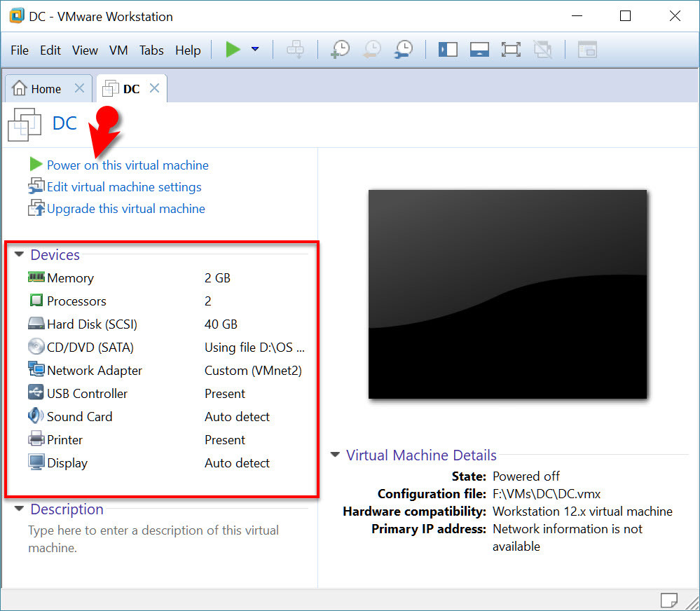
Task: Click the message log icon in status bar
Action: tap(668, 600)
